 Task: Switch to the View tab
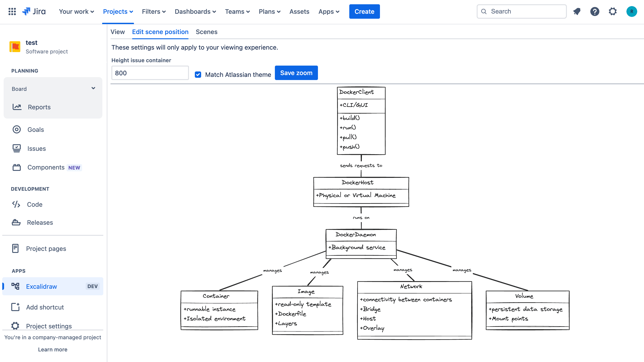117,32
